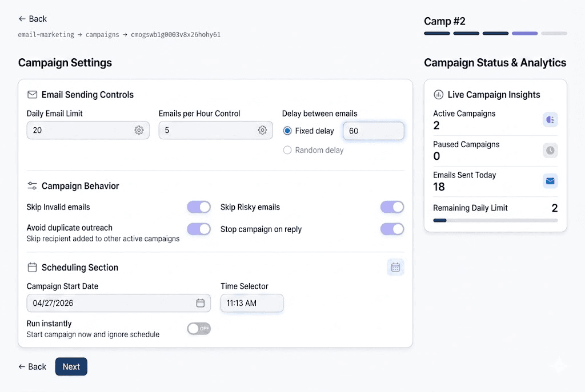Click the Camp #2 title
Screen dimensions: 585x392
444,21
